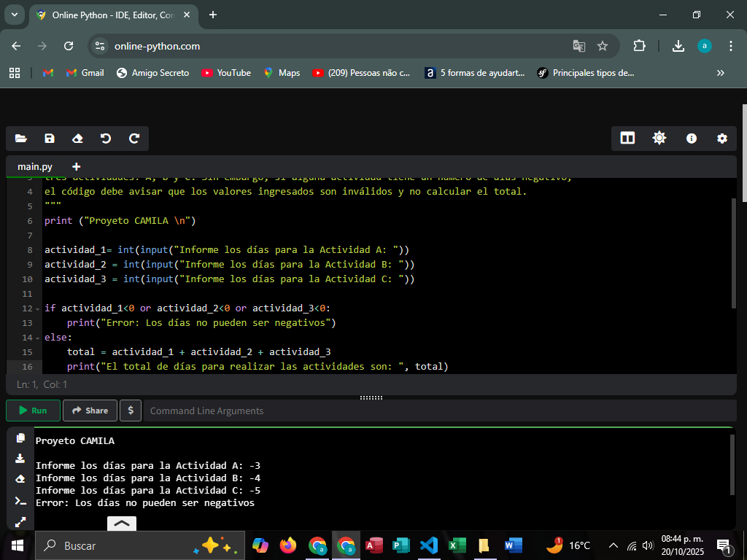747x560 pixels.
Task: Open Visual Studio Code from the taskbar
Action: (x=429, y=545)
